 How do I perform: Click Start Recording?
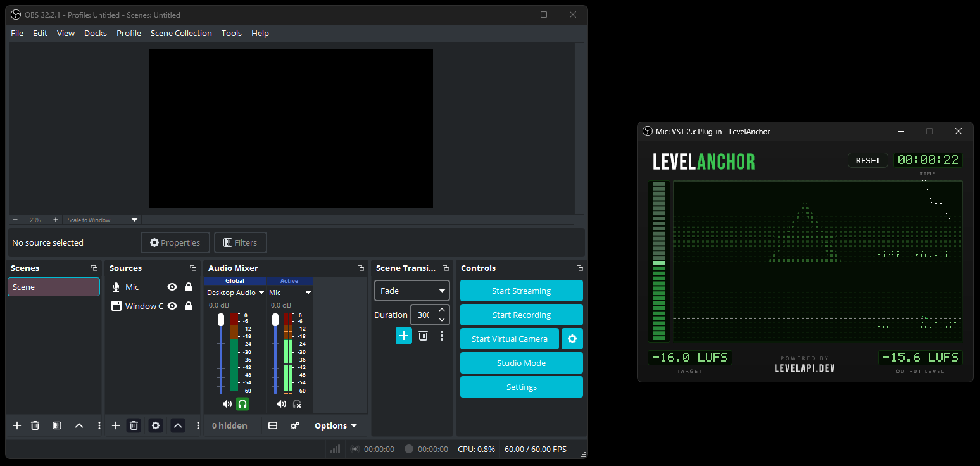[522, 315]
